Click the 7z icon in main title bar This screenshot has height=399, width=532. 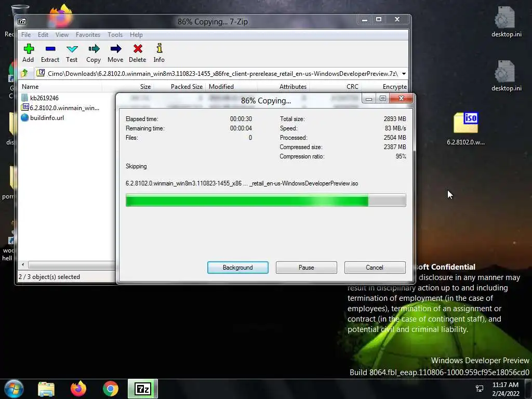(x=22, y=21)
